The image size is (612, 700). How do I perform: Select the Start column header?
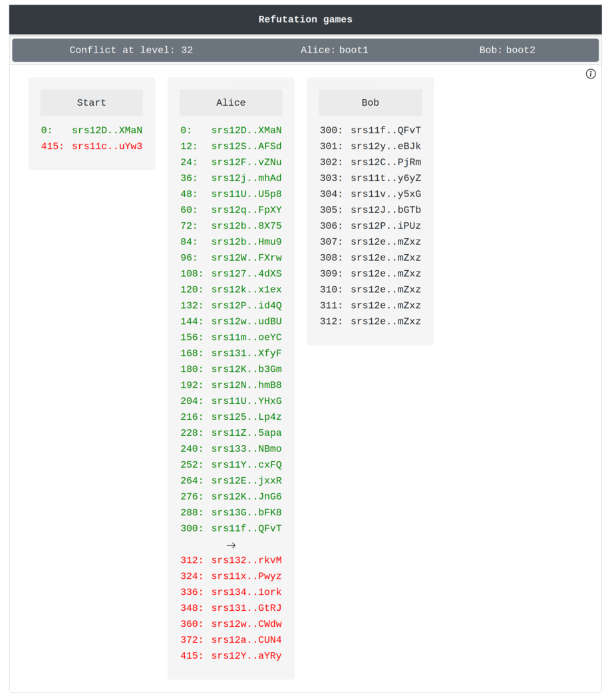click(x=91, y=102)
